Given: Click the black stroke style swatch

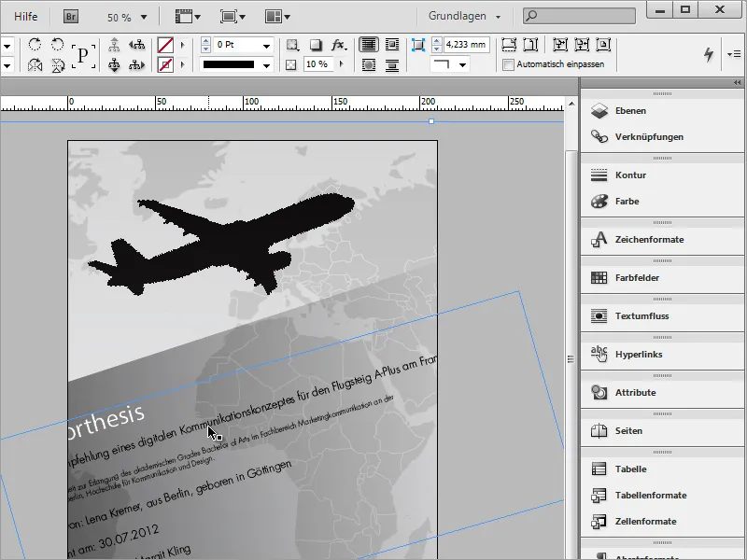Looking at the screenshot, I should 229,64.
